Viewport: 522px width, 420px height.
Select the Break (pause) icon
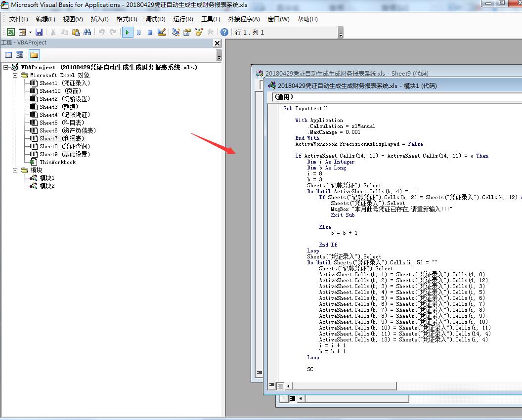pyautogui.click(x=138, y=32)
